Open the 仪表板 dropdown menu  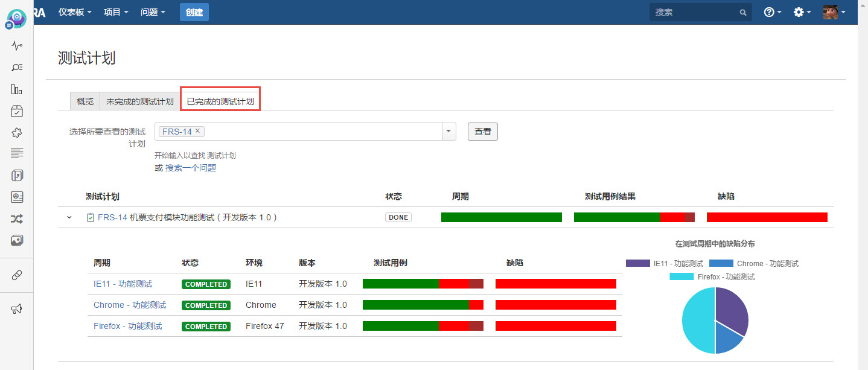click(x=75, y=12)
